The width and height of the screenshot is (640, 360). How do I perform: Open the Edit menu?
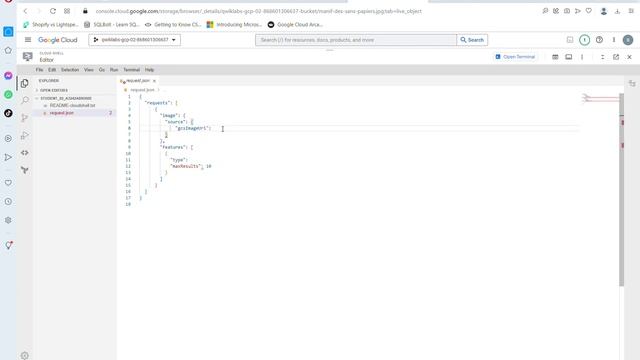click(x=52, y=70)
